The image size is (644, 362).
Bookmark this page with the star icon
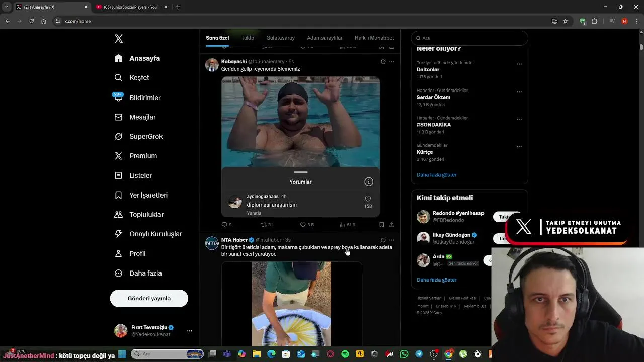(x=566, y=21)
